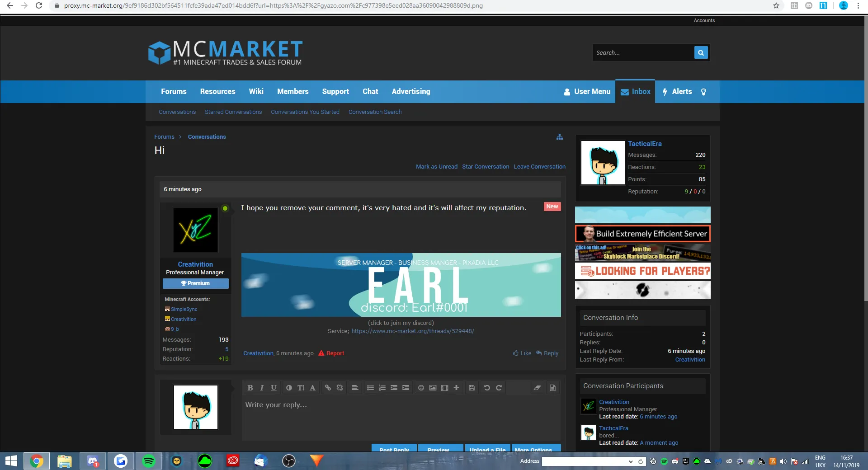Open the Alerts dropdown

point(677,92)
